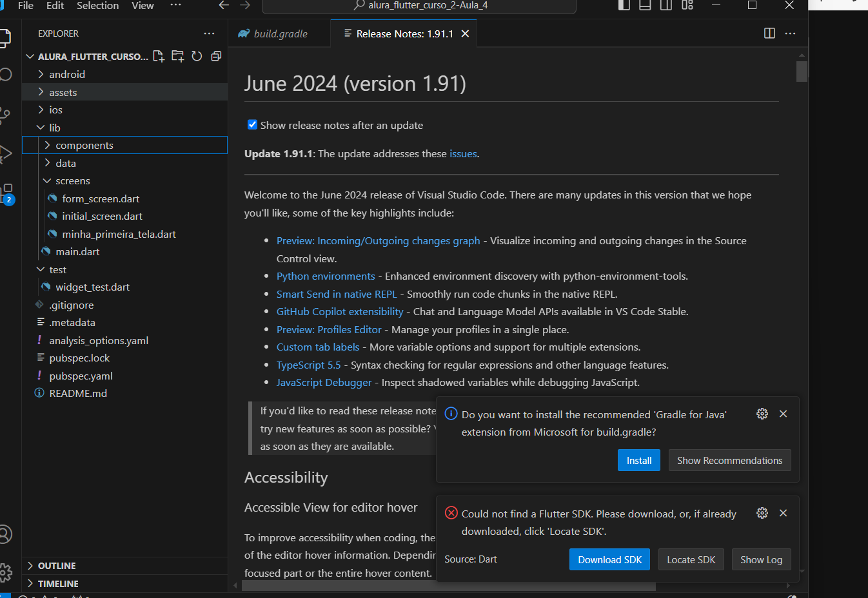Image resolution: width=868 pixels, height=598 pixels.
Task: Collapse the test folder
Action: click(124, 269)
